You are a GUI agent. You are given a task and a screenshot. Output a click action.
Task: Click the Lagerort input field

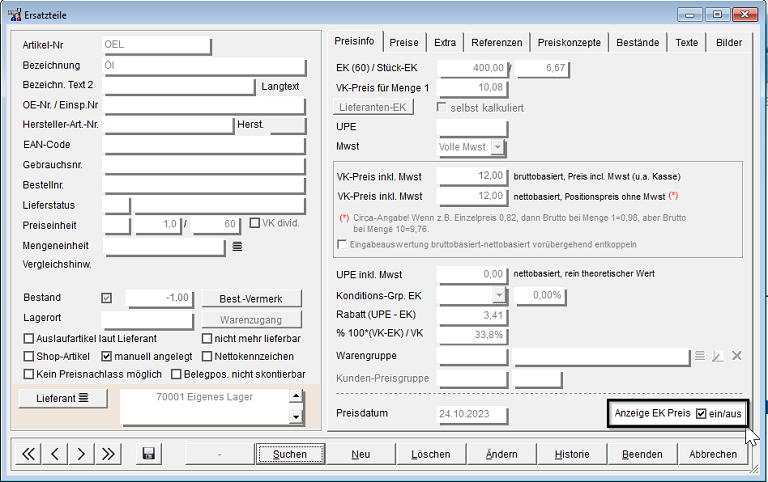pos(147,320)
